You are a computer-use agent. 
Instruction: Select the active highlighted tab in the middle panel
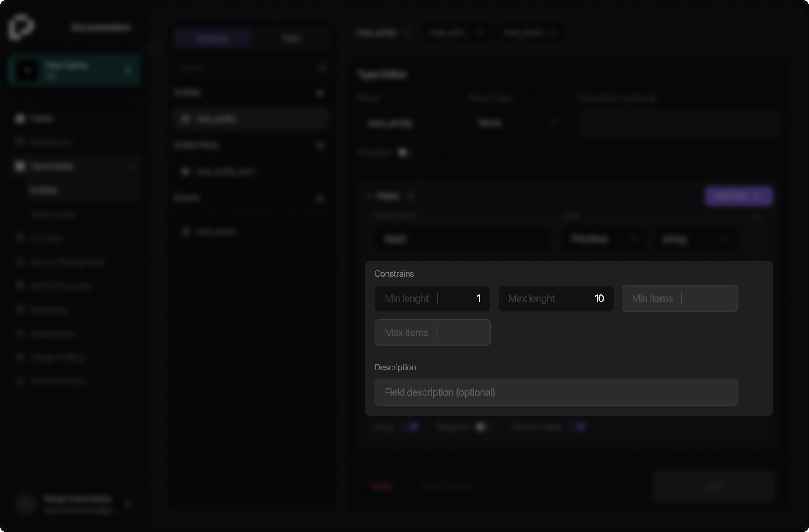pos(212,38)
